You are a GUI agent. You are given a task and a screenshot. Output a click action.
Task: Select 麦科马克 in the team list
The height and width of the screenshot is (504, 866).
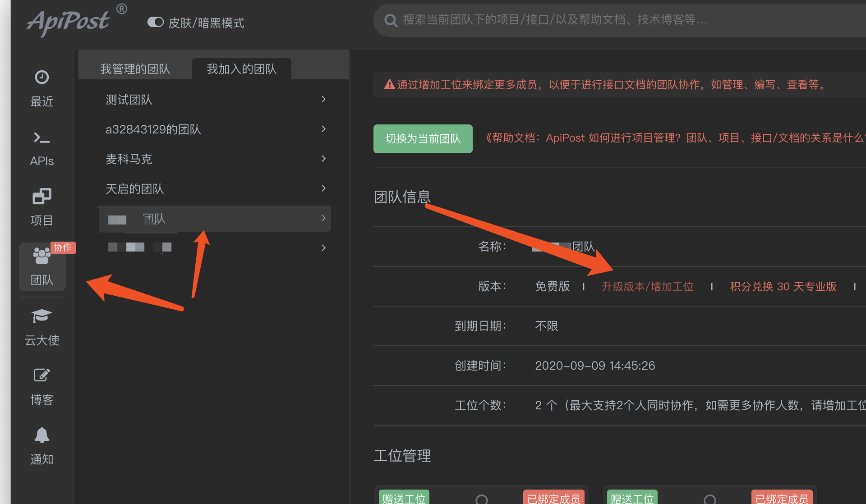(x=129, y=159)
